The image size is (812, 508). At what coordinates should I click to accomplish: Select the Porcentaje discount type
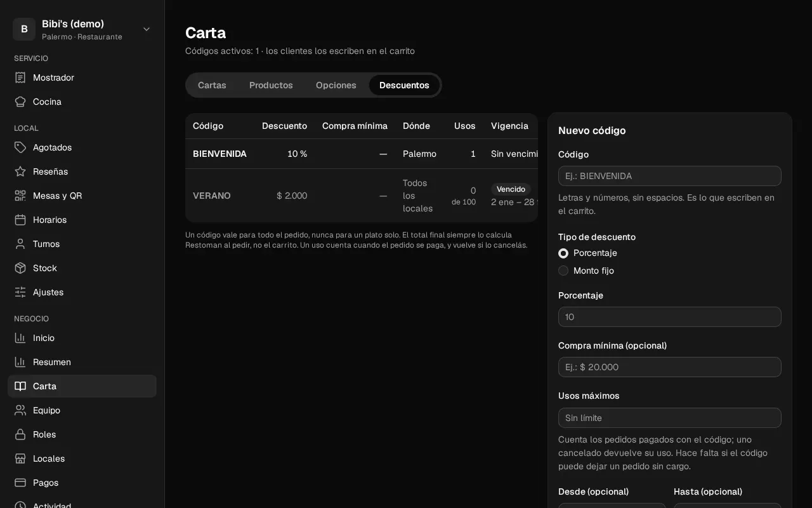pos(563,253)
